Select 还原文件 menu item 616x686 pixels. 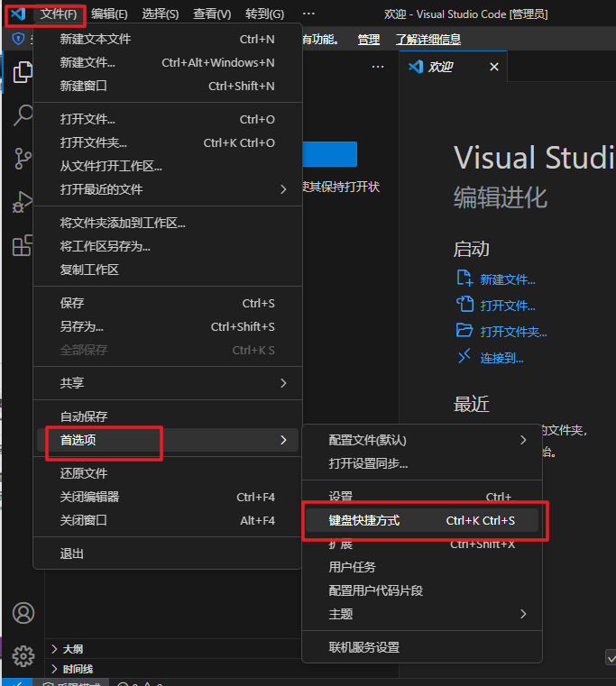pos(167,473)
